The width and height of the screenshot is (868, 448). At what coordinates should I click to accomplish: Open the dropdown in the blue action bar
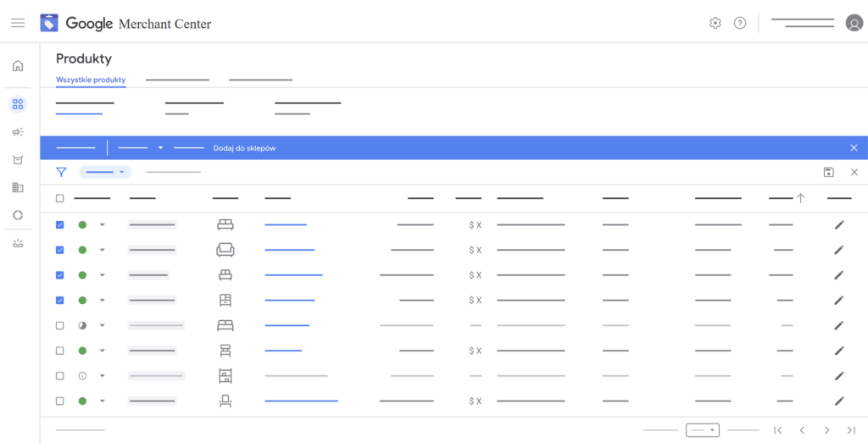160,148
